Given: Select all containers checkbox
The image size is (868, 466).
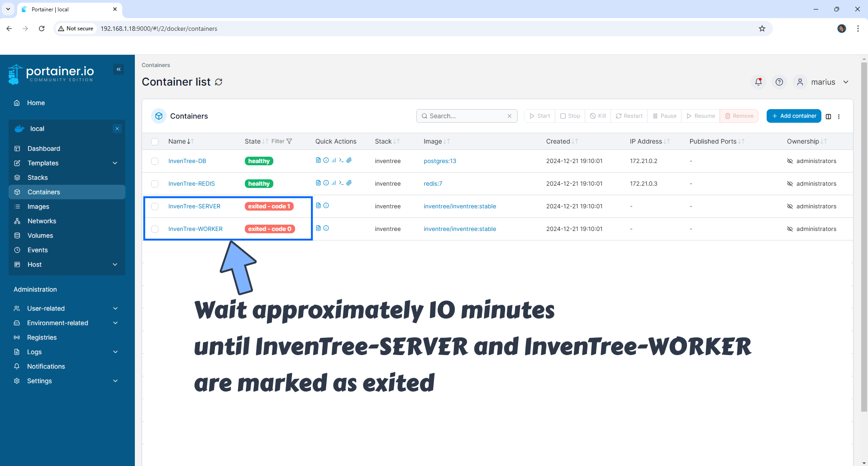Looking at the screenshot, I should coord(155,142).
